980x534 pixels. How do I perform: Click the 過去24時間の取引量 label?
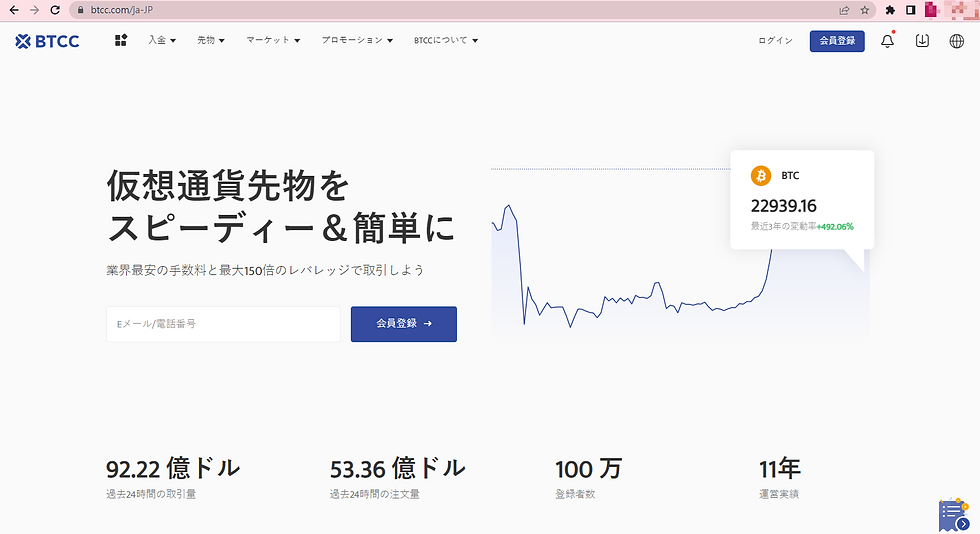click(151, 494)
